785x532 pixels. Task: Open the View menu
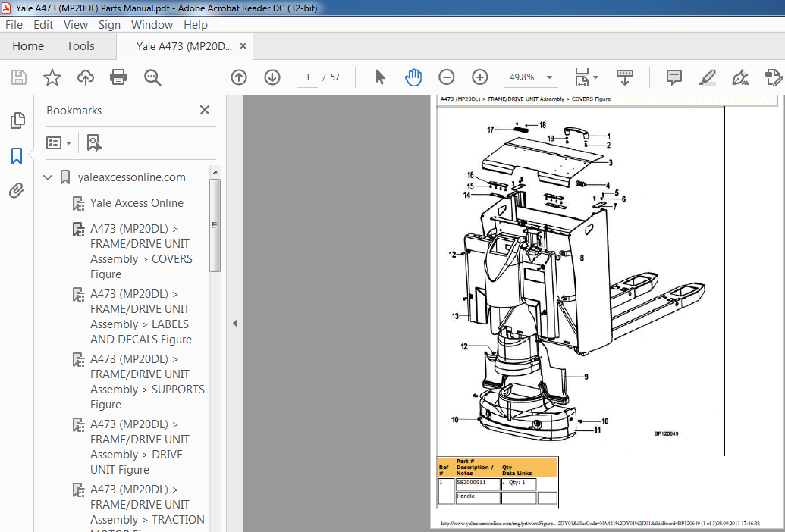pos(76,24)
